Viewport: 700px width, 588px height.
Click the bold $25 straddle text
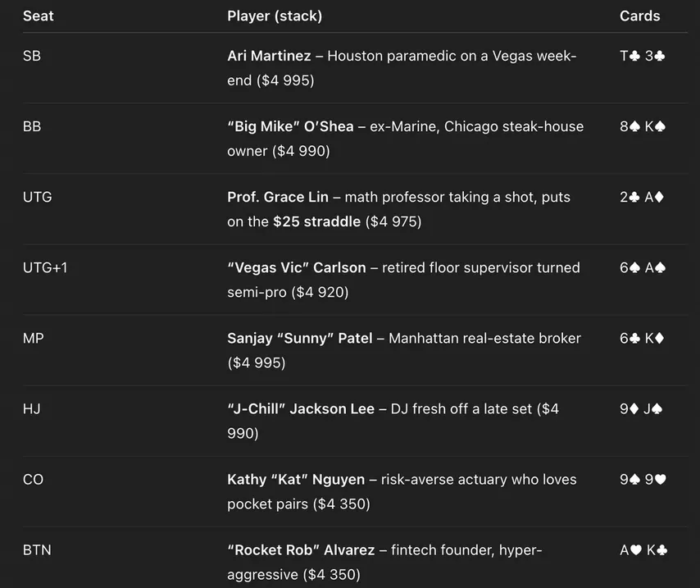[317, 221]
